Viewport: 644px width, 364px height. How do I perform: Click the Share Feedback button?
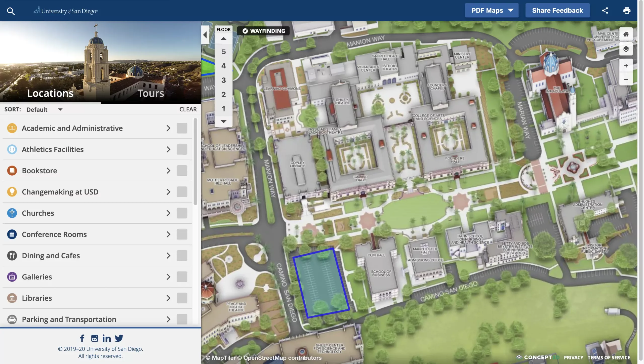click(557, 10)
